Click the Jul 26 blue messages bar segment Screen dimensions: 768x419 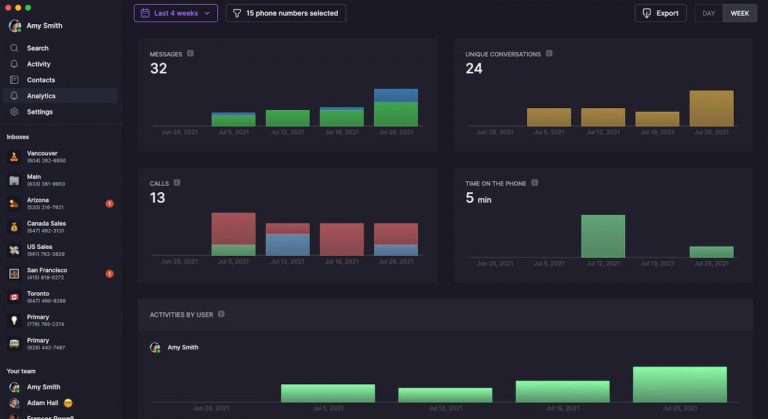click(395, 95)
